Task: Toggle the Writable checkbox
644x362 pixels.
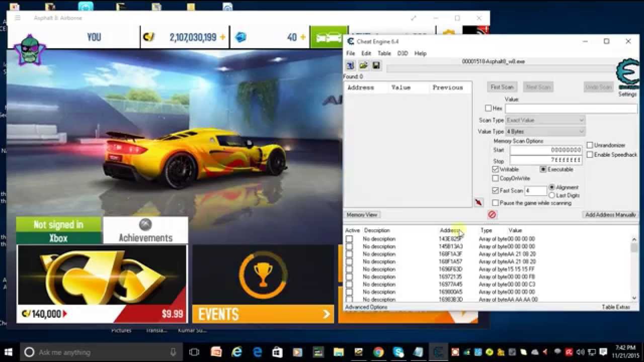Action: pos(496,169)
